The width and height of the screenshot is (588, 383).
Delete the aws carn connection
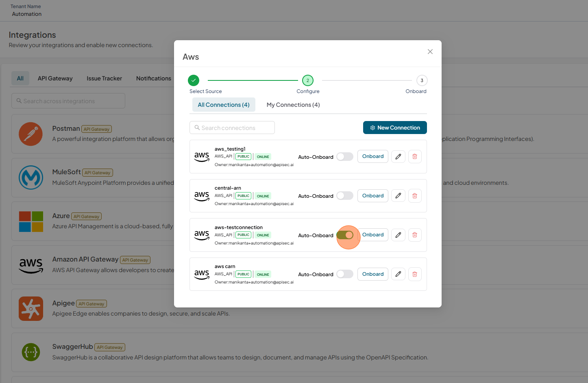pyautogui.click(x=415, y=274)
